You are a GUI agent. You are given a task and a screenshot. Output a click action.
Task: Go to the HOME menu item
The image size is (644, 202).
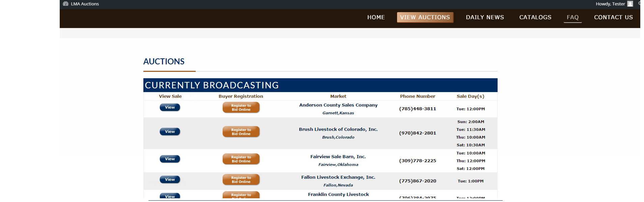pos(376,17)
